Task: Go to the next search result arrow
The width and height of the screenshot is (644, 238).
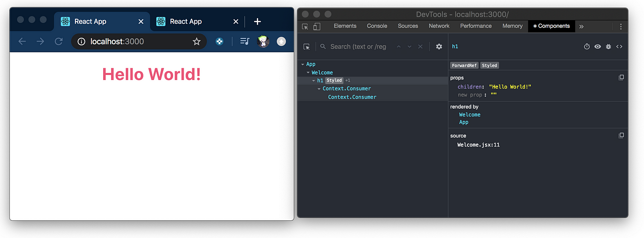Action: pos(410,46)
